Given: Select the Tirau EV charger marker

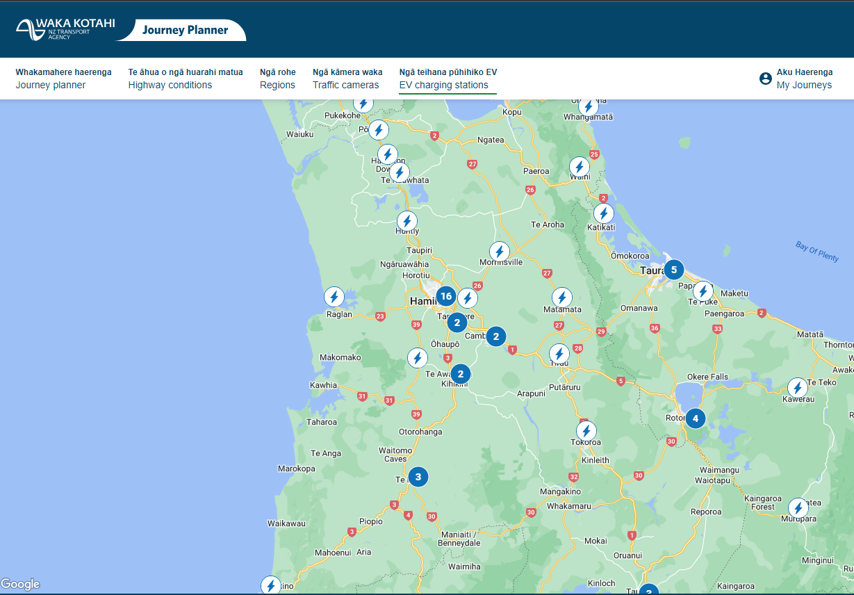Looking at the screenshot, I should [559, 354].
